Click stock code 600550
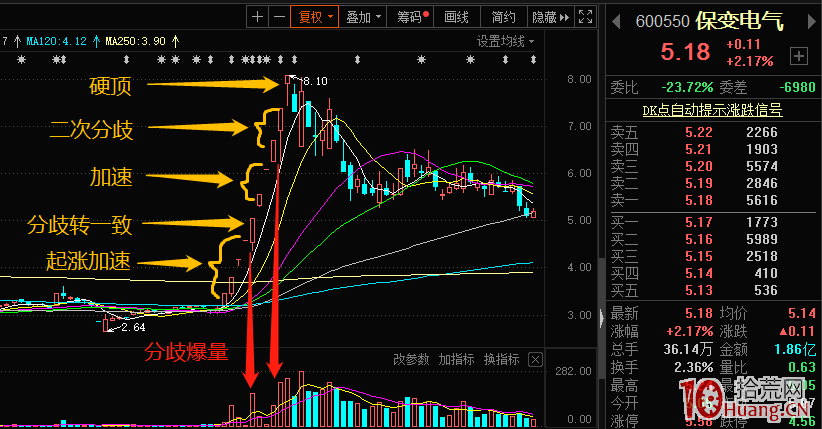Viewport: 822px width, 429px height. 662,22
